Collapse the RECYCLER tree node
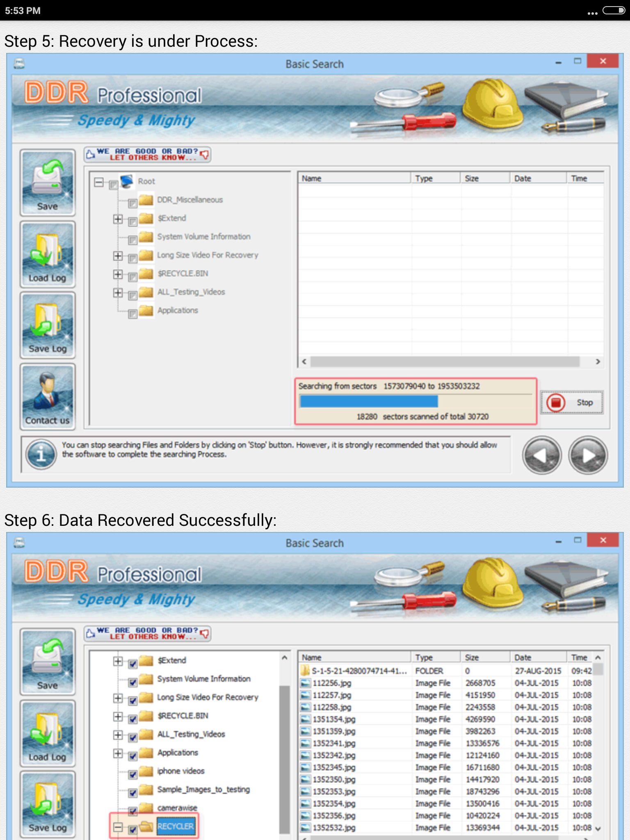Screen dimensions: 630x840 (118, 827)
